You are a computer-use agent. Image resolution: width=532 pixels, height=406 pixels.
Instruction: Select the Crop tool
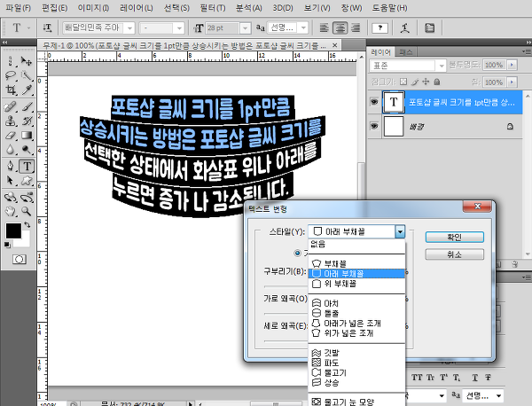pos(11,90)
